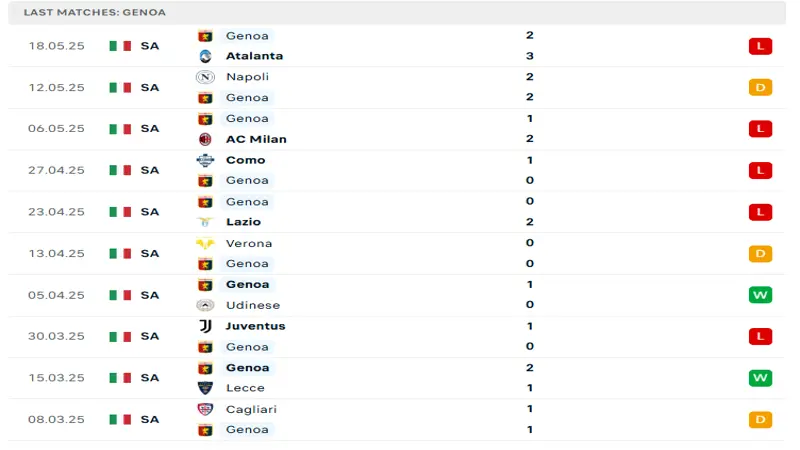Click the Atalanta club crest icon
The width and height of the screenshot is (800, 450).
pyautogui.click(x=205, y=56)
